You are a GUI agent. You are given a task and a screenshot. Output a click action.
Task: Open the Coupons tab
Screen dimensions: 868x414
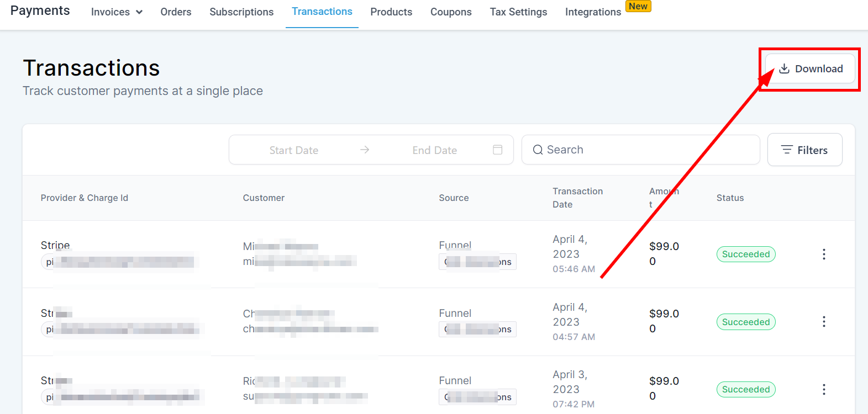(451, 12)
